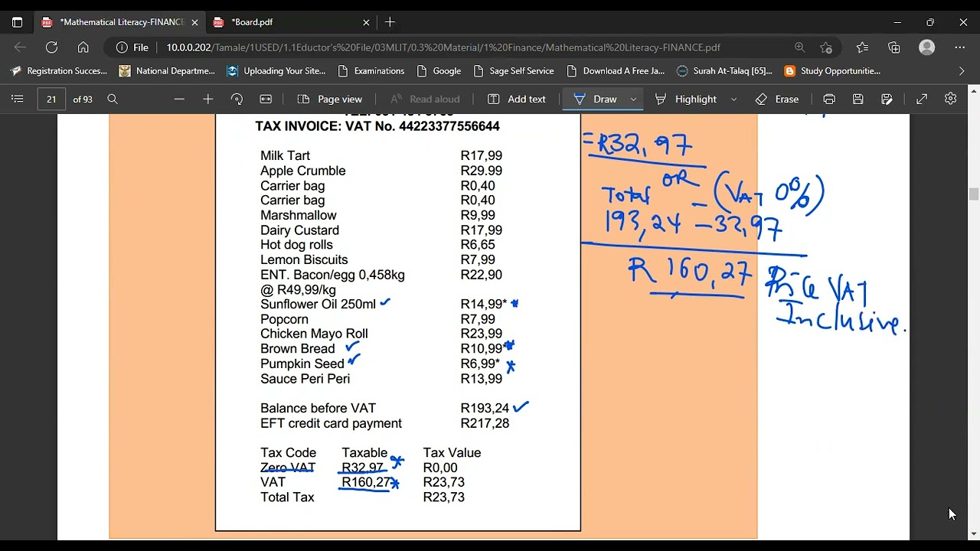This screenshot has width=980, height=551.
Task: Click the Save as icon
Action: pyautogui.click(x=887, y=99)
